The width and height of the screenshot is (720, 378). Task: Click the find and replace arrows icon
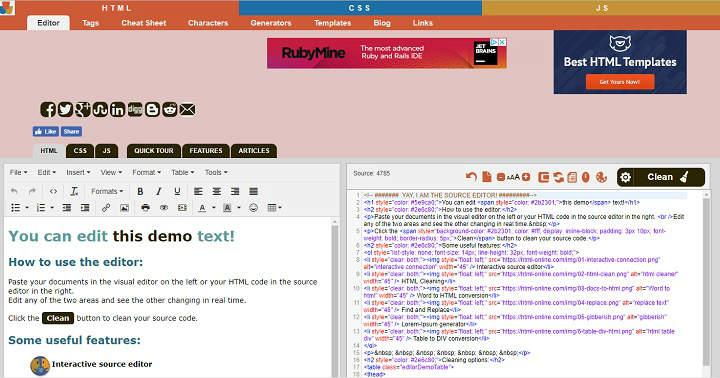coord(558,177)
